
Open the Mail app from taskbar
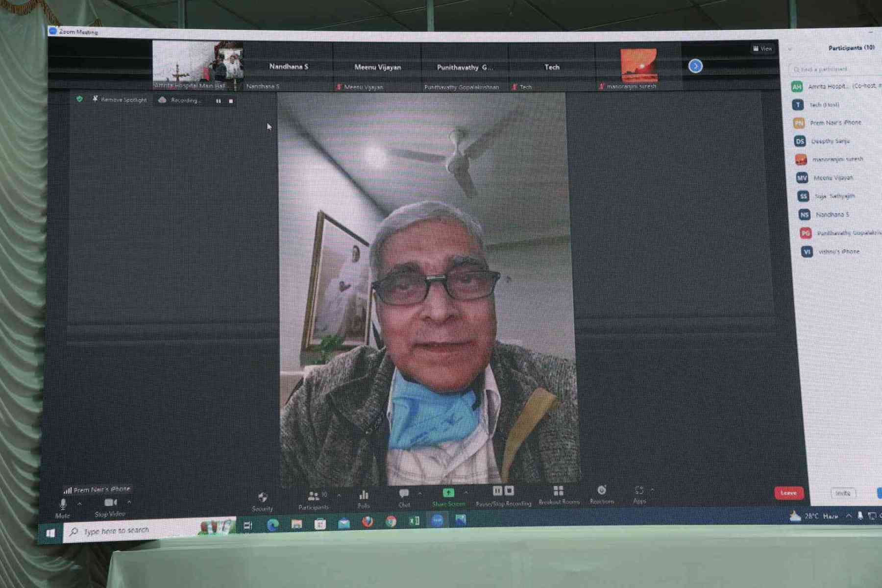coord(344,523)
